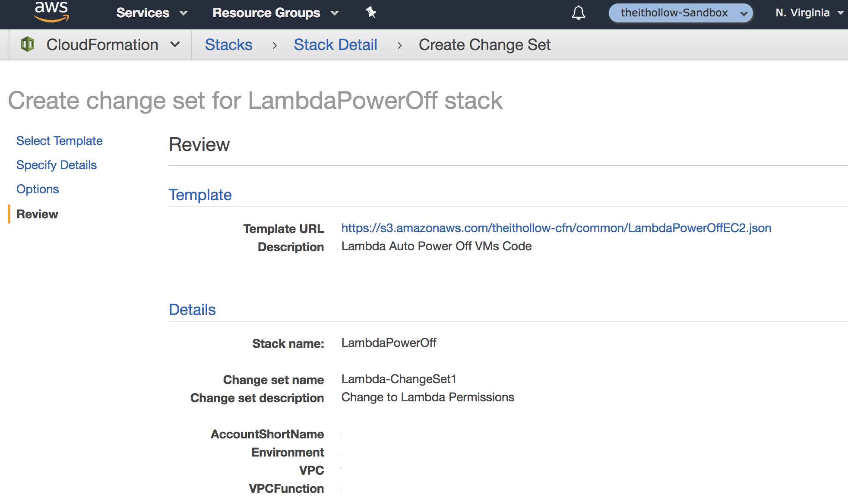The image size is (848, 504).
Task: Go to Specify Details step
Action: coord(56,165)
